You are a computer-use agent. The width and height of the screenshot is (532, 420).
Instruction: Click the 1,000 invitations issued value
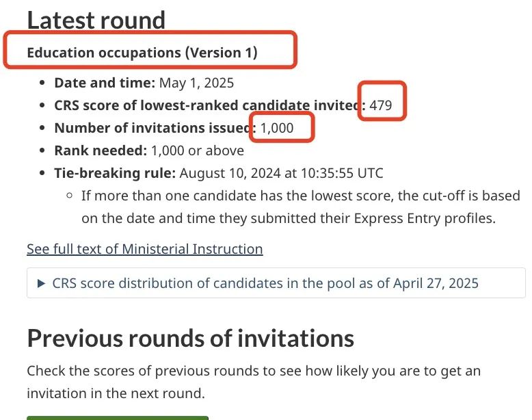tap(277, 128)
